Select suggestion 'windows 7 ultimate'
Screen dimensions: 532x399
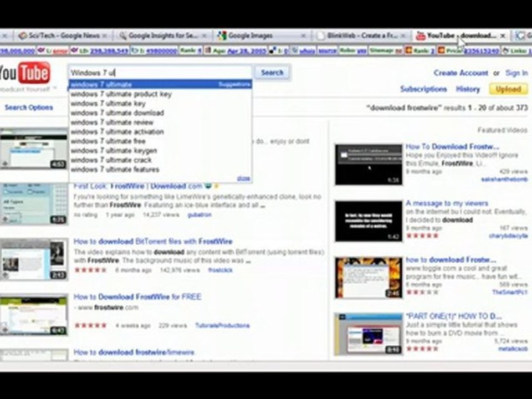click(160, 84)
